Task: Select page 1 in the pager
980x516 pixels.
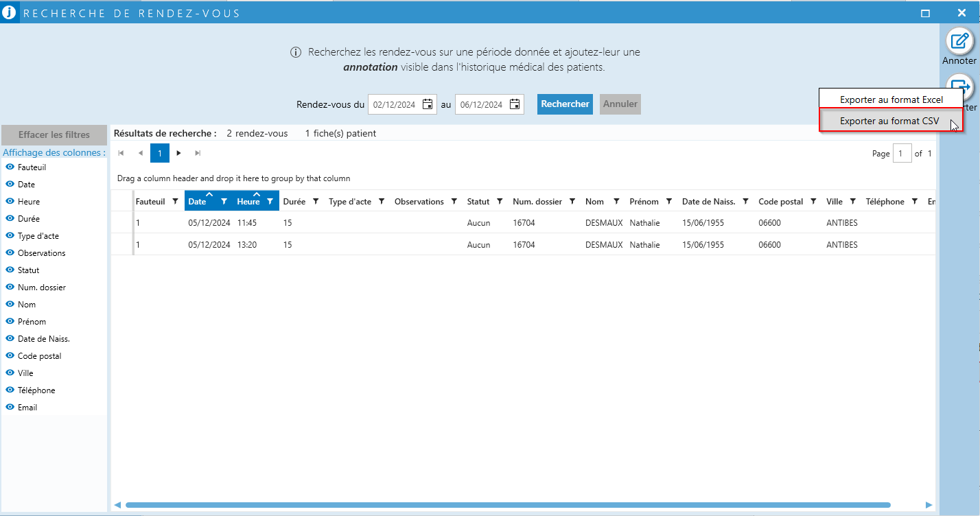Action: coord(159,153)
